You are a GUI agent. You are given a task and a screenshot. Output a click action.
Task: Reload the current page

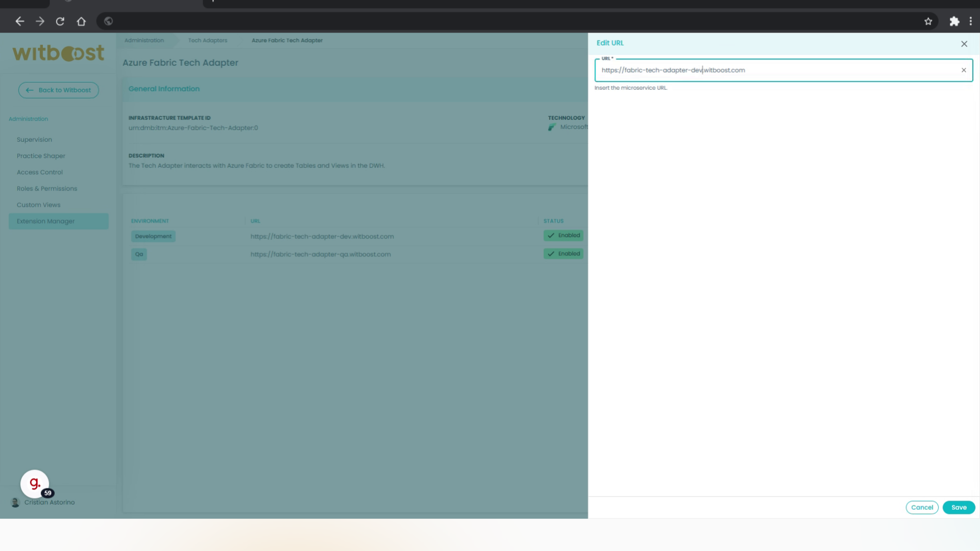tap(60, 21)
